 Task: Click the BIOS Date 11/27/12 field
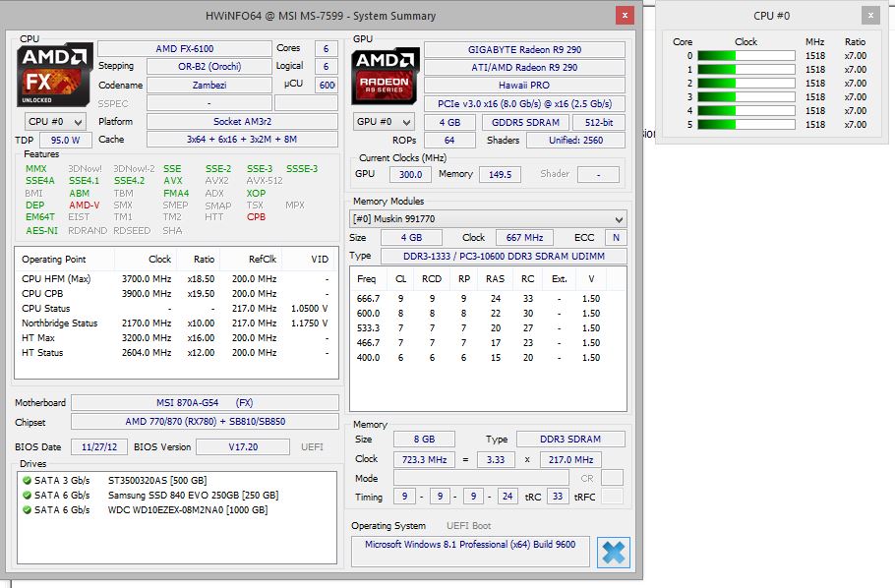pos(99,447)
